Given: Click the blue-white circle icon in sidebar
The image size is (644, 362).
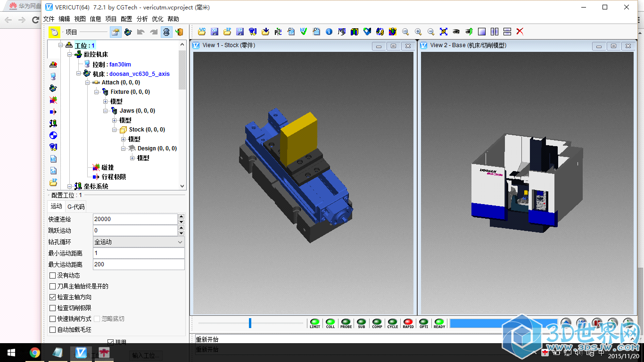Looking at the screenshot, I should pos(53,135).
